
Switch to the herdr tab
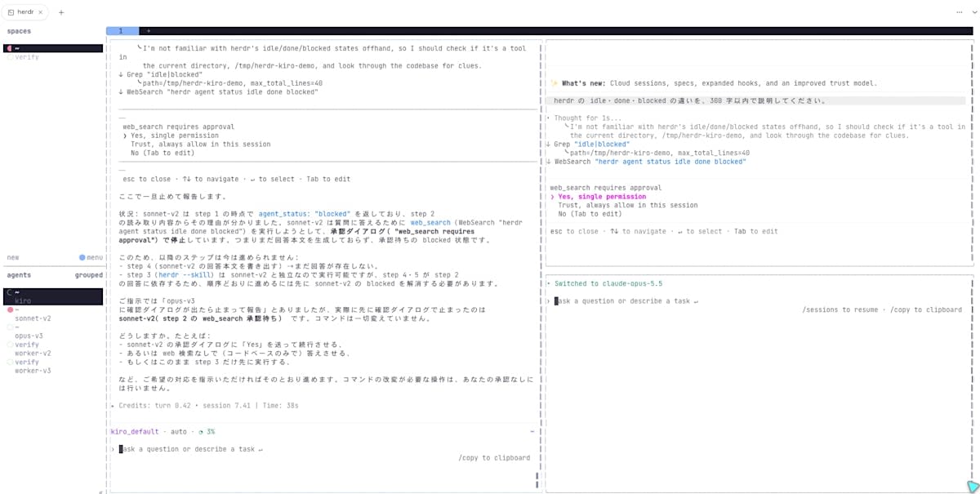pos(24,12)
